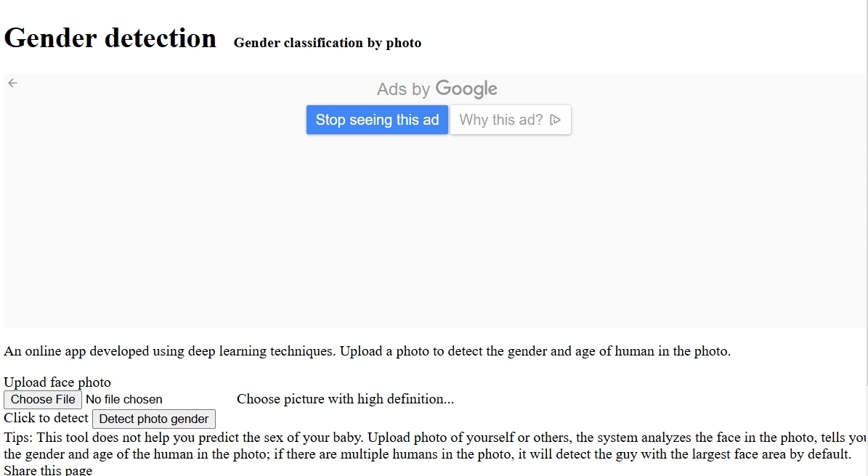Click the Upload face photo label
868x476 pixels.
[x=57, y=382]
